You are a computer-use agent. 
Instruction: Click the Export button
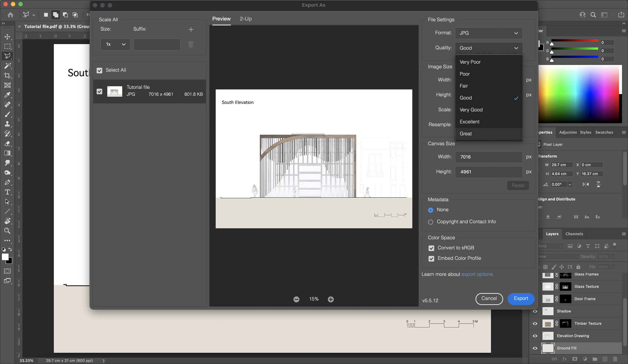[x=520, y=299]
